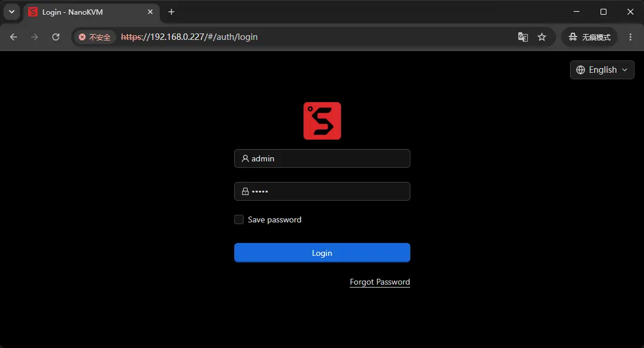Click the 无痕模式 incognito indicator

pyautogui.click(x=589, y=37)
